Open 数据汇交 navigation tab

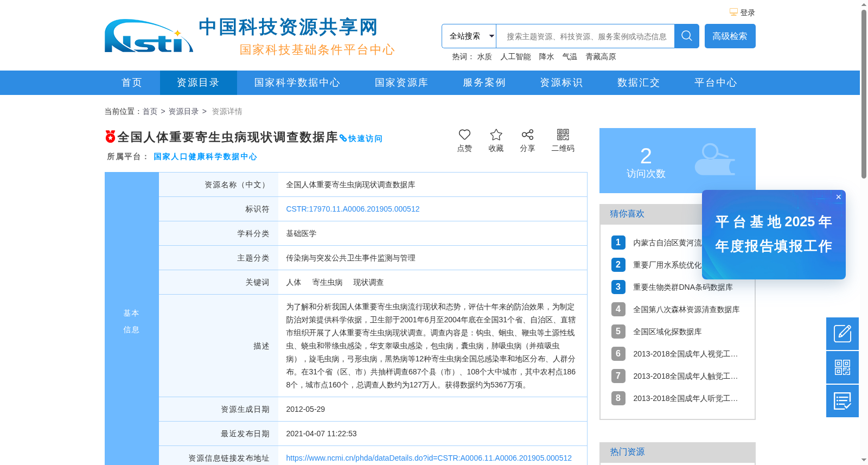pos(639,82)
